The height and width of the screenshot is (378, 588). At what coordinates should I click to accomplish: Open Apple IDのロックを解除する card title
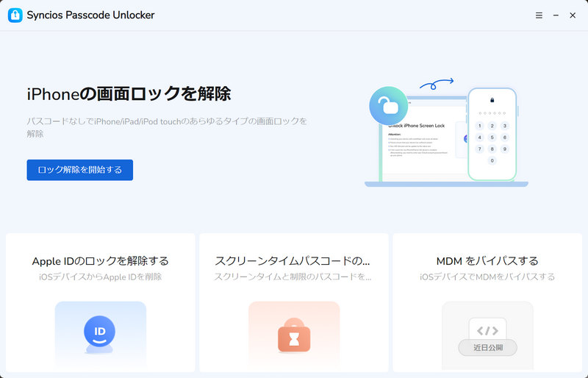(x=101, y=261)
